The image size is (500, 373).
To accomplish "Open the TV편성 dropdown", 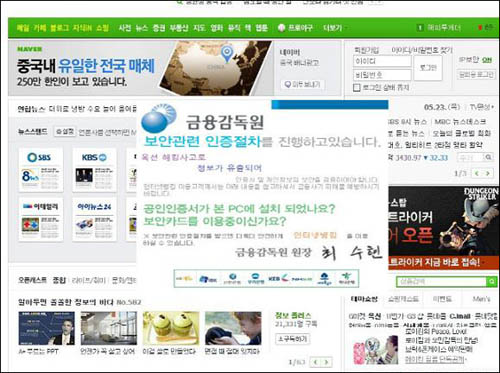I will point(482,107).
